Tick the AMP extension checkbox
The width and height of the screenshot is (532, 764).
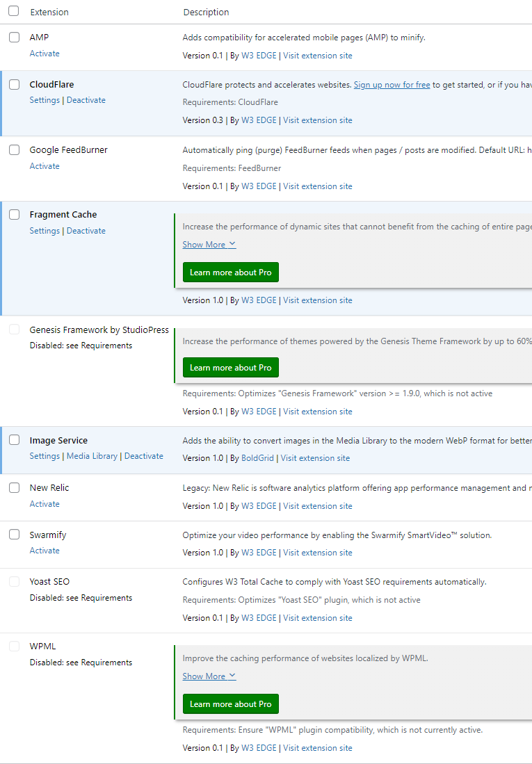coord(14,38)
